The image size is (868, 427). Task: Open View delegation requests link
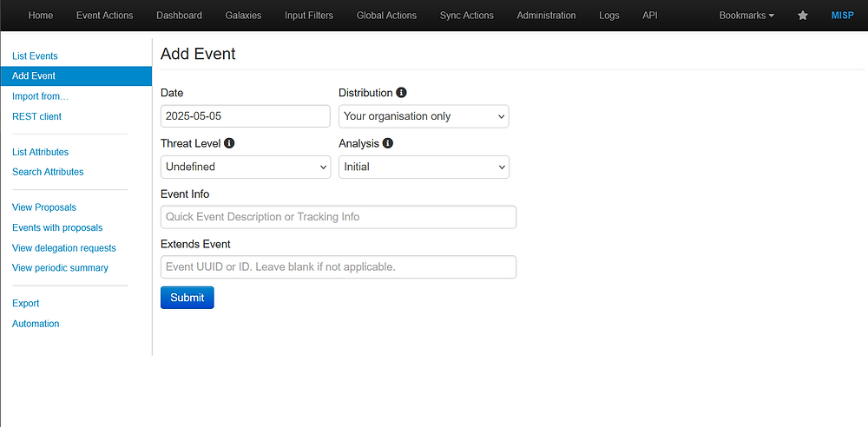64,247
